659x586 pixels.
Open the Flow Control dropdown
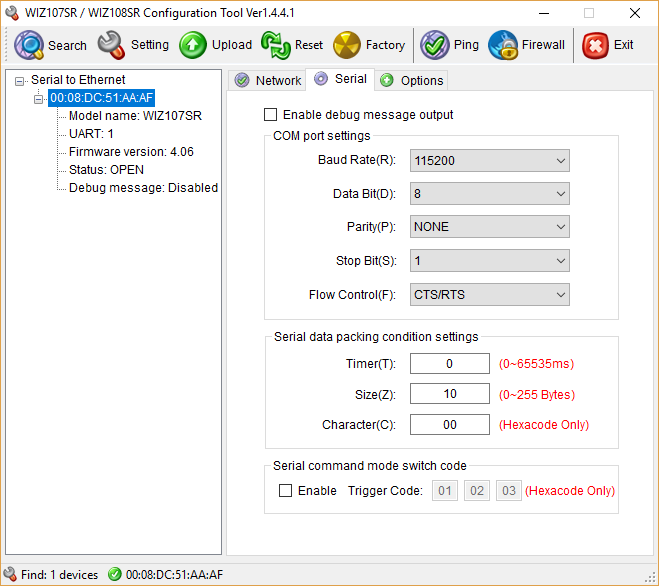(490, 294)
